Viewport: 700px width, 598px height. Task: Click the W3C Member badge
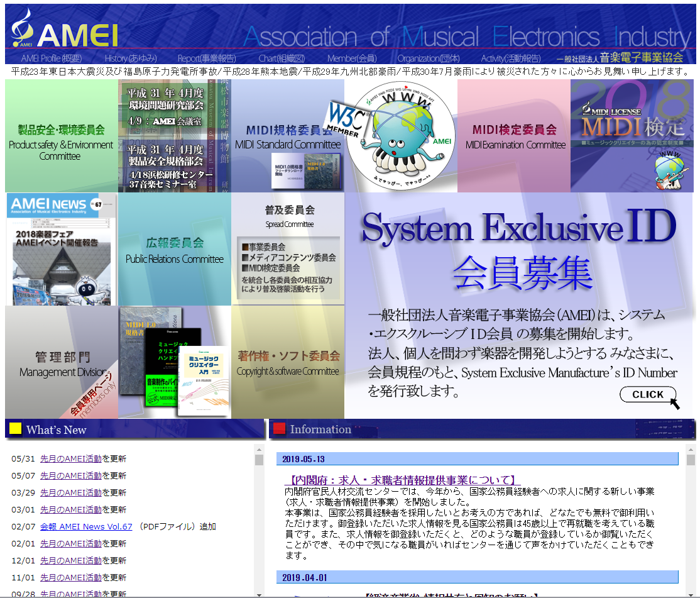click(346, 119)
